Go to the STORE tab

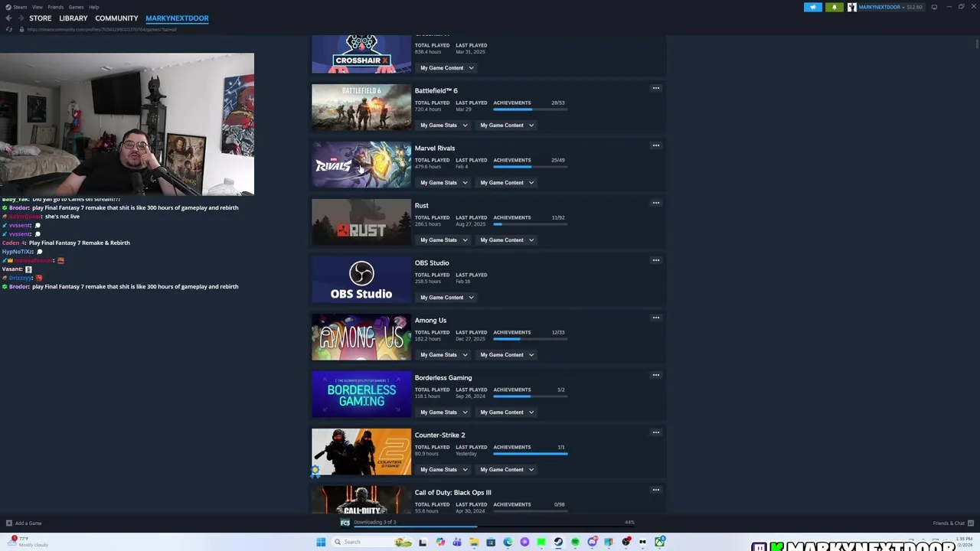[41, 18]
